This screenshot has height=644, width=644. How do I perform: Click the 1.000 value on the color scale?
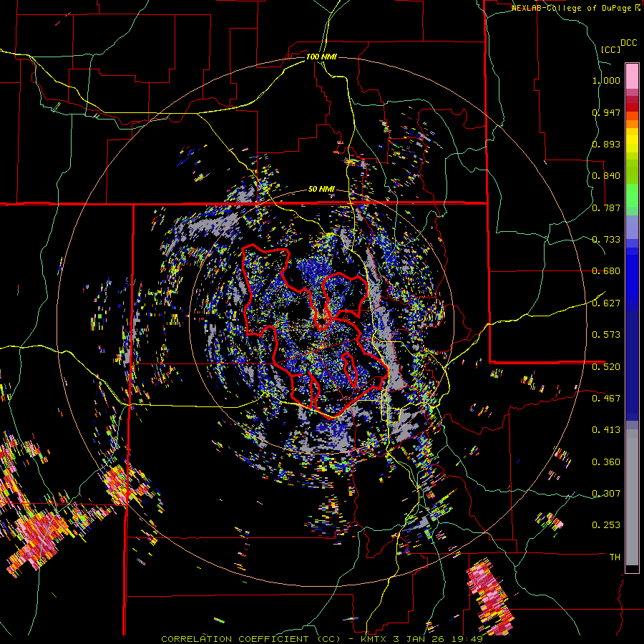pyautogui.click(x=606, y=80)
